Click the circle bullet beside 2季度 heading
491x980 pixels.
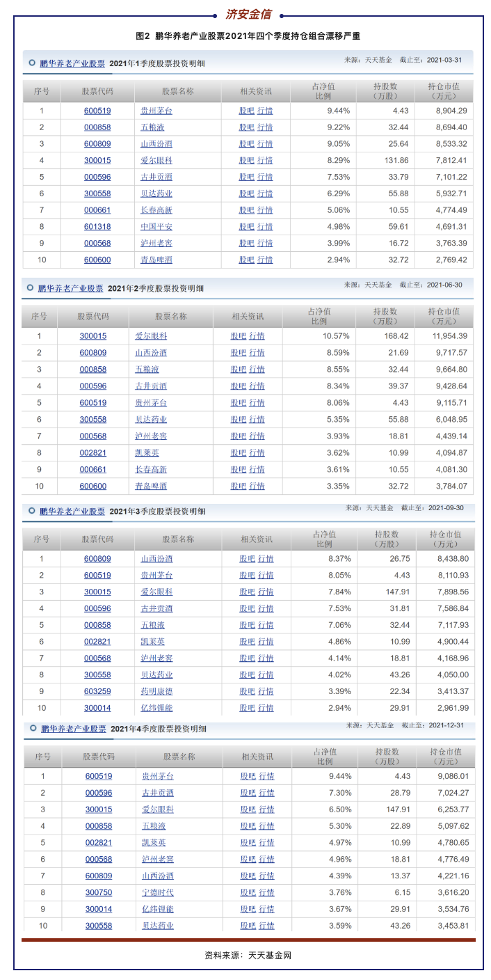pyautogui.click(x=31, y=287)
